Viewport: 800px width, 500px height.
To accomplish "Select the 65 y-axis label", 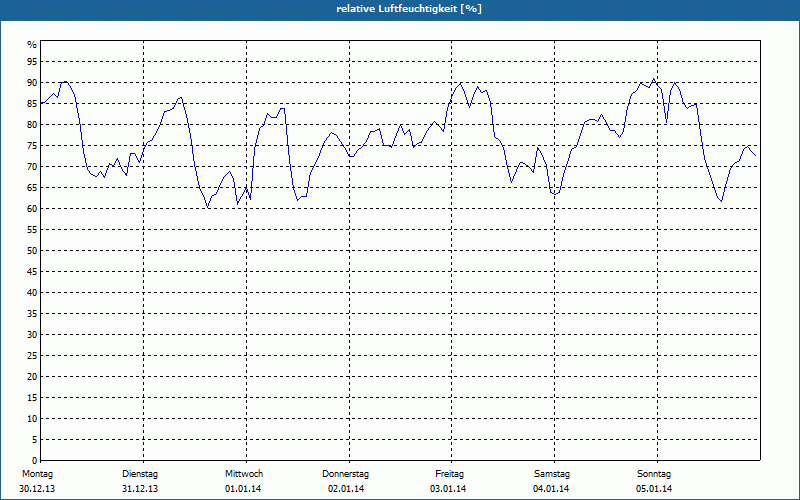I will pyautogui.click(x=32, y=188).
